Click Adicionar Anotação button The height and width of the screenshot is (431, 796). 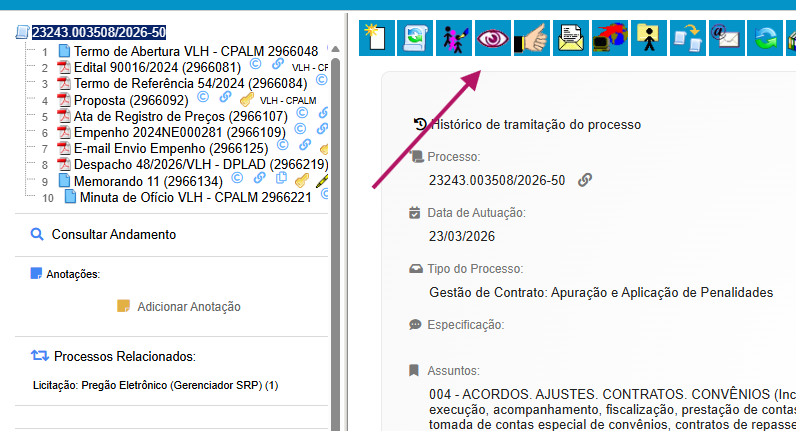(x=188, y=306)
